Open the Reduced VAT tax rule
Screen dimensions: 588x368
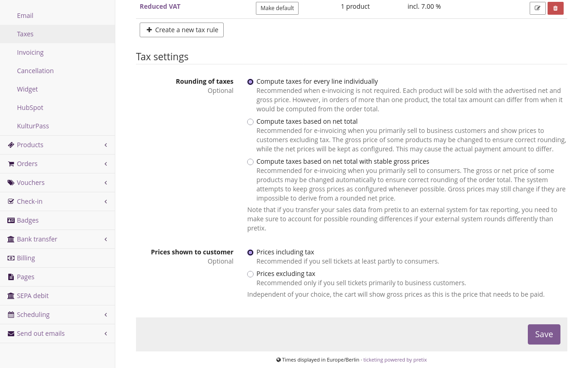coord(160,6)
